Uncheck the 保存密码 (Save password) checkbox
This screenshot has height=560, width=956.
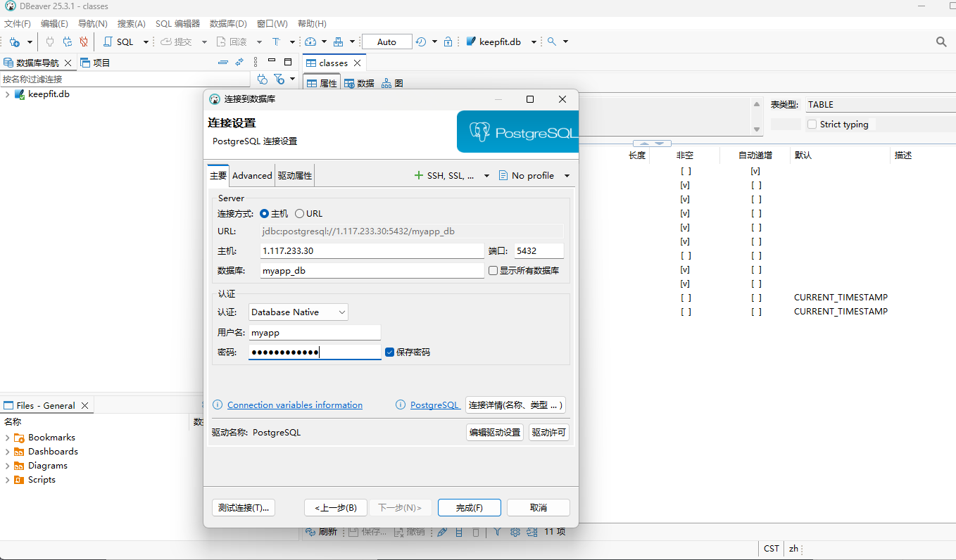coord(389,352)
